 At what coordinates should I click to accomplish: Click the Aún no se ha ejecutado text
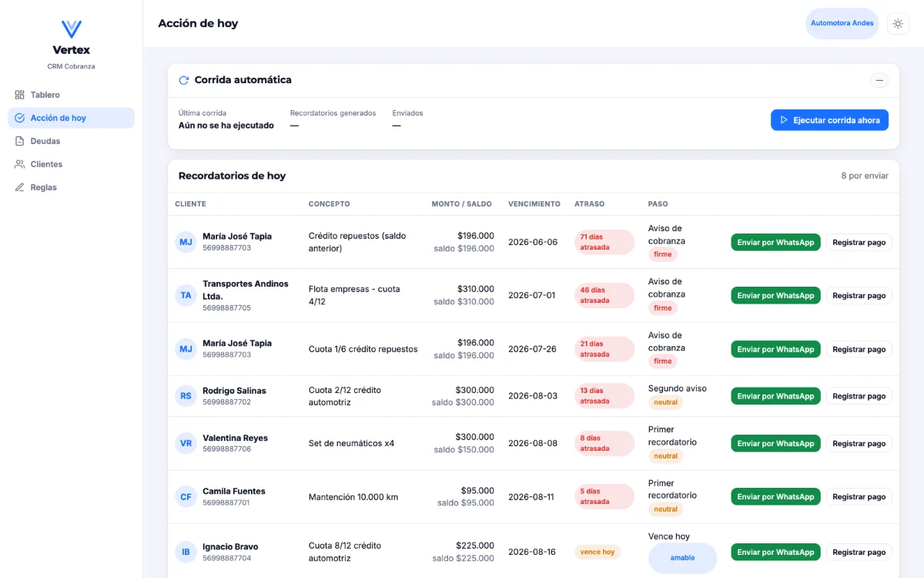226,126
